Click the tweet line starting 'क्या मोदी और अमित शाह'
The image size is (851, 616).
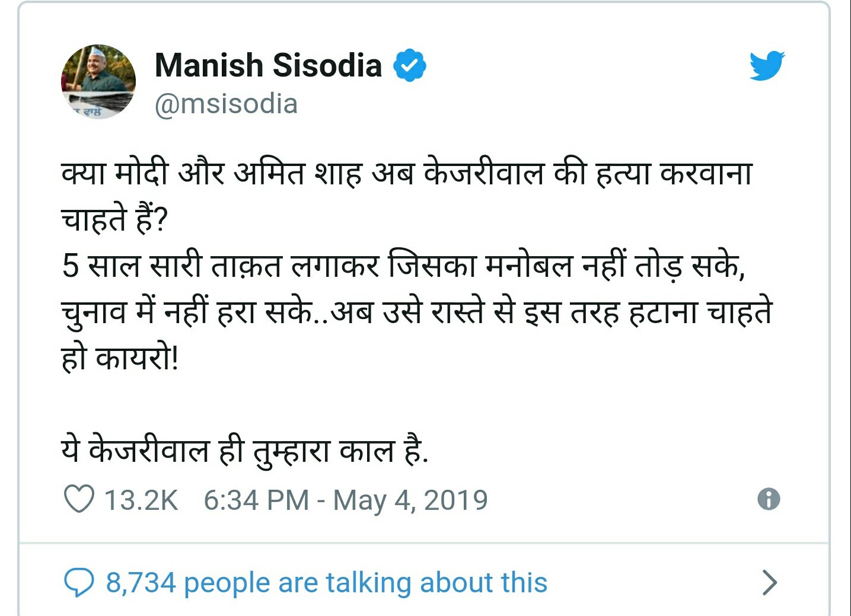coord(407,173)
